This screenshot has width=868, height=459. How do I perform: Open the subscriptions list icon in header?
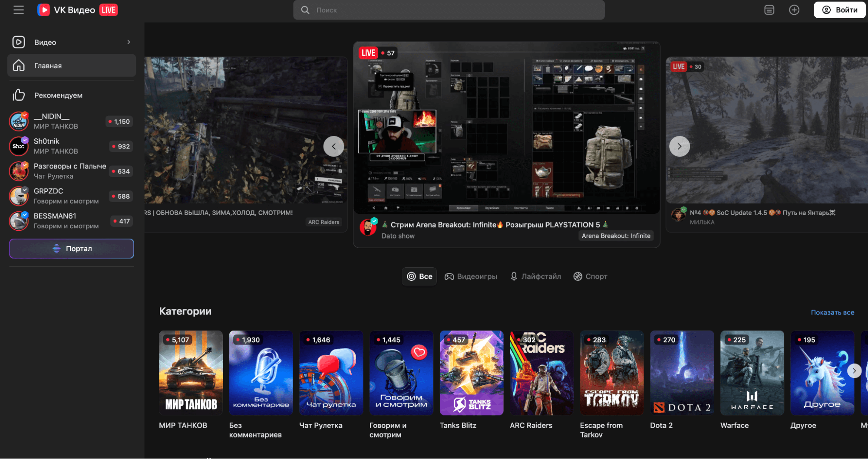[769, 10]
